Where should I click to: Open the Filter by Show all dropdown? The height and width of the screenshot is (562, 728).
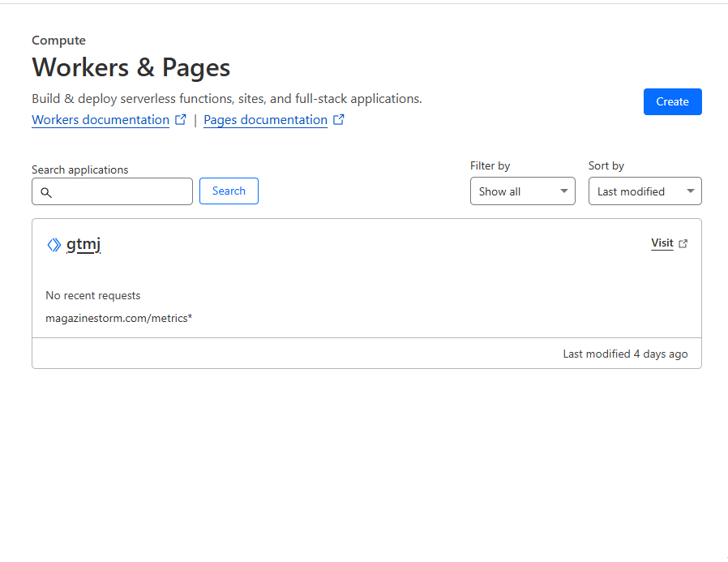click(523, 191)
